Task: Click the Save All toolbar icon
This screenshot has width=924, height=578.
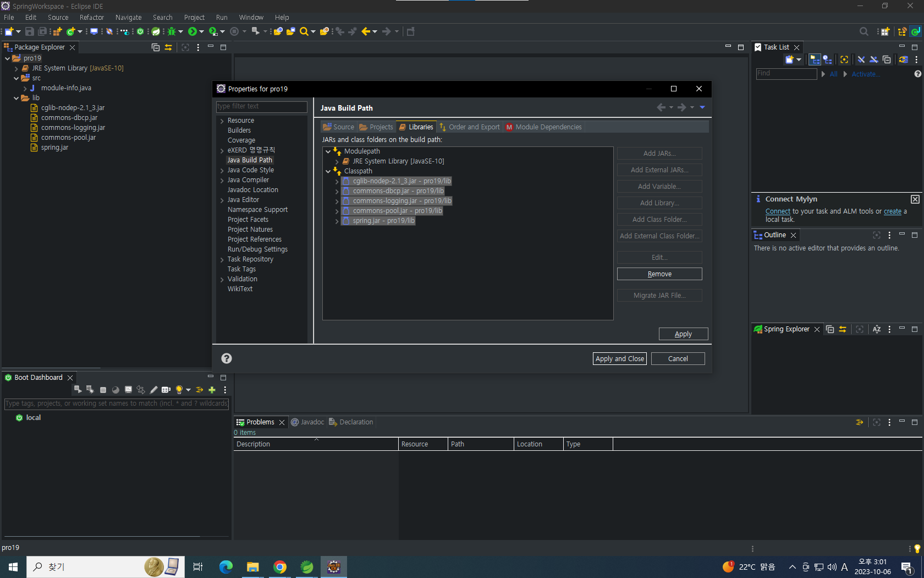Action: (x=42, y=31)
